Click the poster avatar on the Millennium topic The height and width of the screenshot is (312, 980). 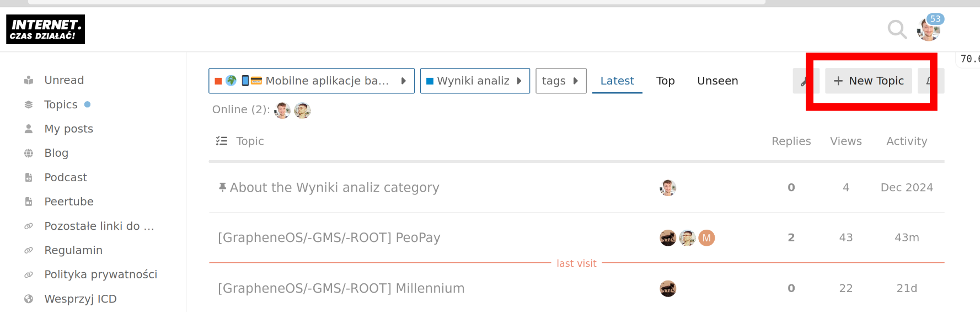(x=668, y=289)
